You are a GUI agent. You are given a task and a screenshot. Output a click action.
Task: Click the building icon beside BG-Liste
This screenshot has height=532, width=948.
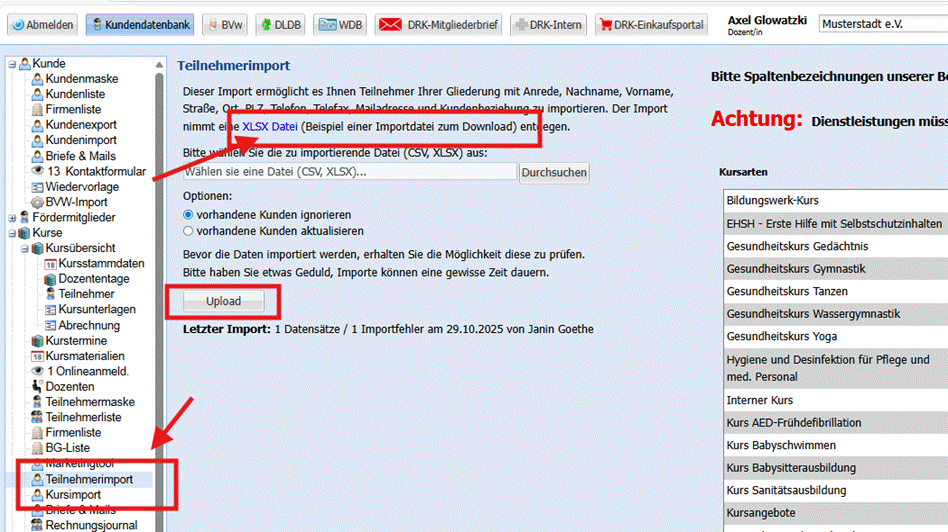38,448
